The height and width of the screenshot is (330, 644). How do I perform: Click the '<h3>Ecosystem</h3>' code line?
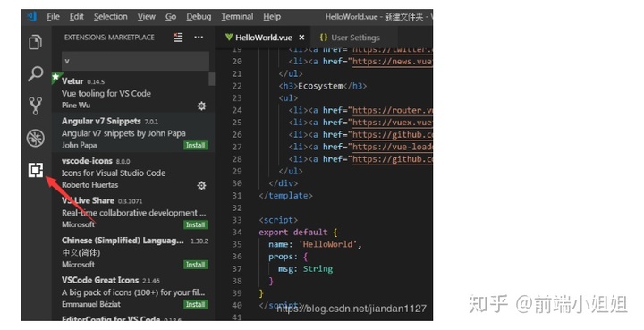coord(323,86)
